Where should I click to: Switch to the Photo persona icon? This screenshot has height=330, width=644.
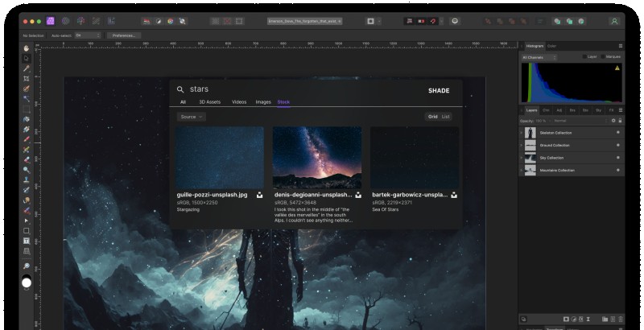(x=51, y=21)
